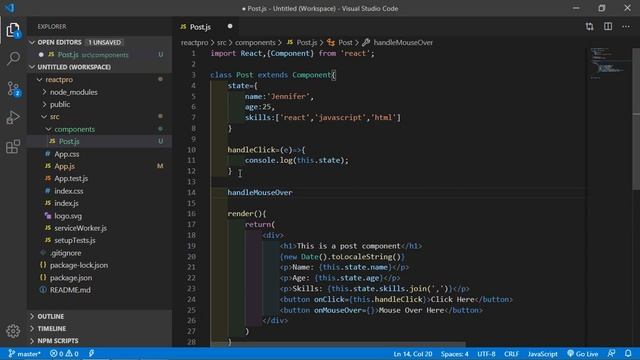Open App.css file
This screenshot has height=360, width=640.
pyautogui.click(x=100, y=154)
